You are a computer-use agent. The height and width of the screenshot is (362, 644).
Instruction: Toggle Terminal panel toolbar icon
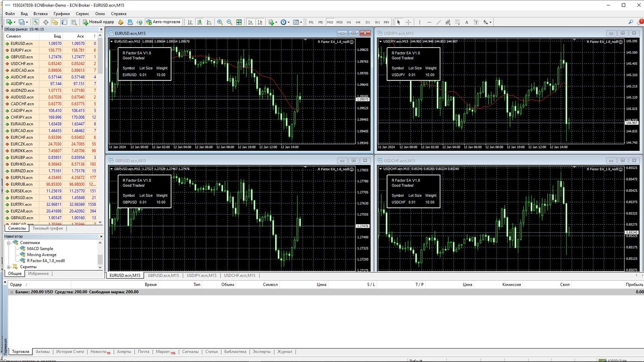tap(64, 22)
